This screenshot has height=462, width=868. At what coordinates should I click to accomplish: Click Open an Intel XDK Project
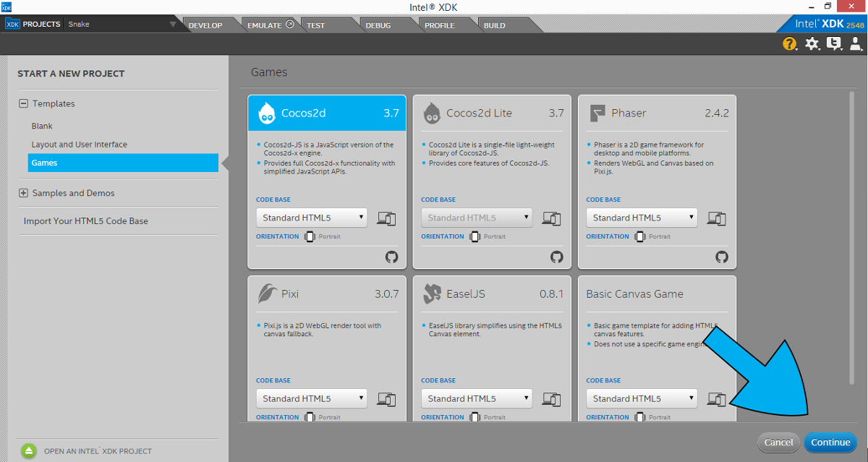[98, 451]
